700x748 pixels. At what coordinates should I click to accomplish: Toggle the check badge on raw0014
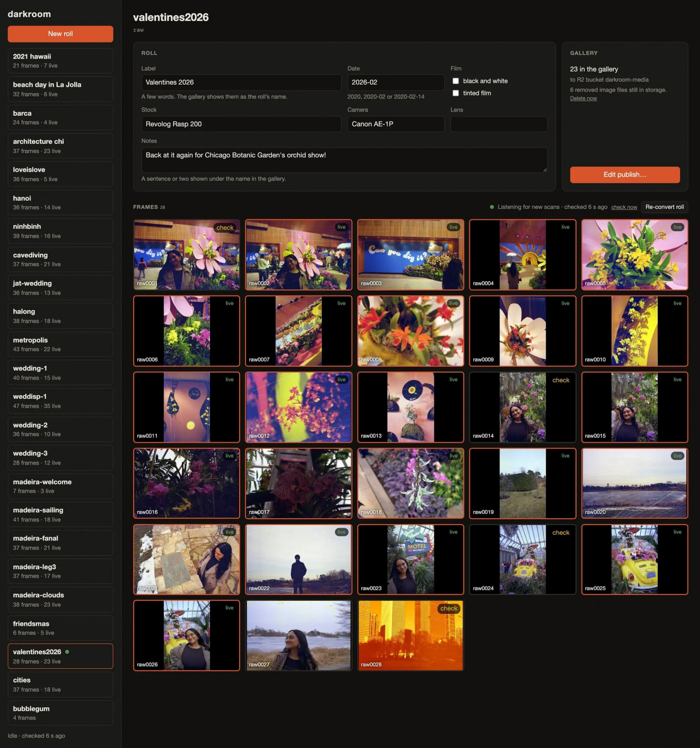click(x=561, y=380)
